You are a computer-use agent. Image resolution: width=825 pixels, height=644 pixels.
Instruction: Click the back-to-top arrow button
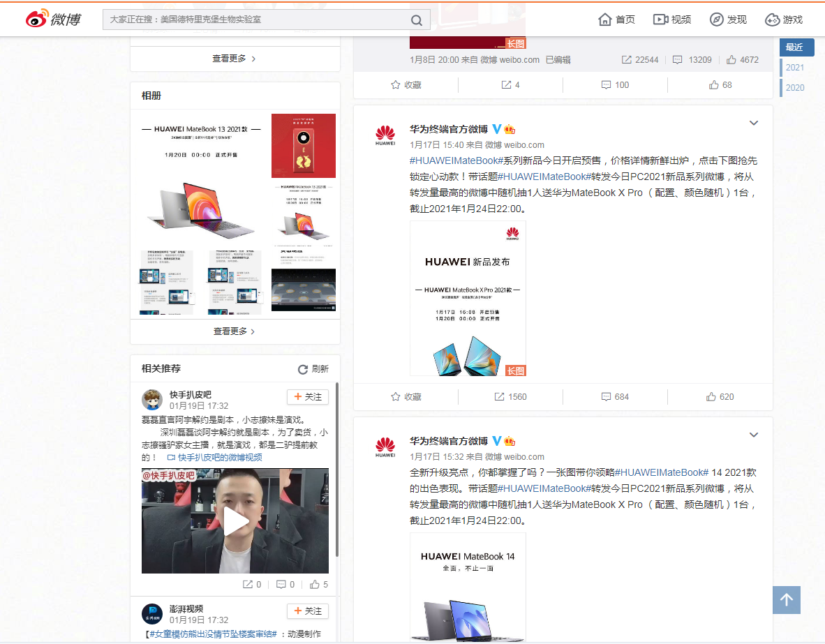pyautogui.click(x=786, y=599)
